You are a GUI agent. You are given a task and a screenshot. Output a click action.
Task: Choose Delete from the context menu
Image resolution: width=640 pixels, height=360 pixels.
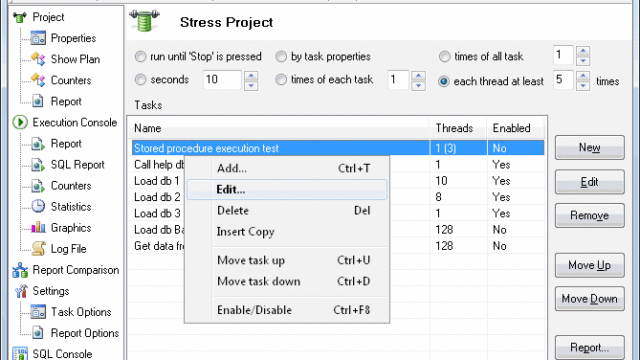click(x=287, y=211)
